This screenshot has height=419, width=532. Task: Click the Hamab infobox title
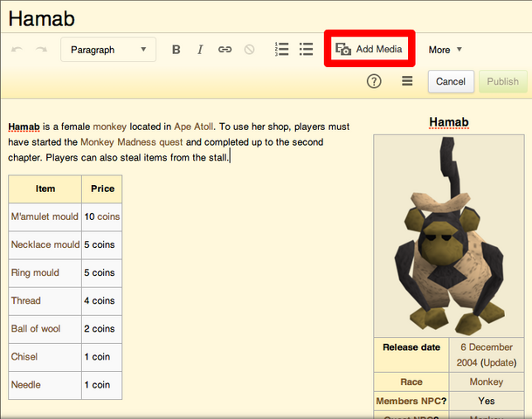tap(449, 122)
